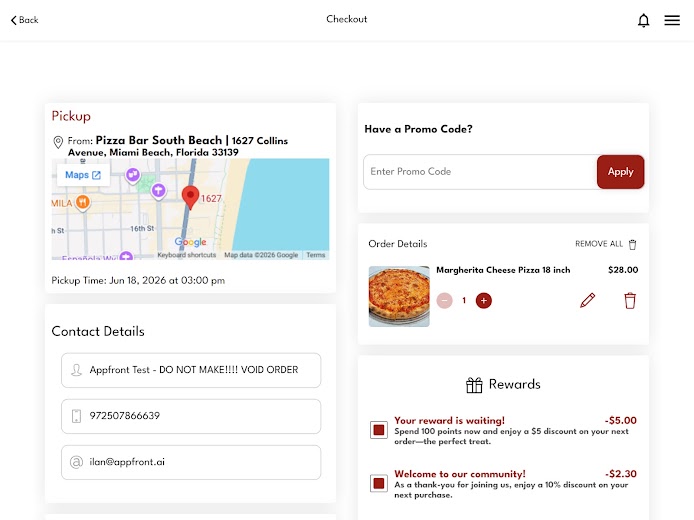Image resolution: width=694 pixels, height=520 pixels.
Task: Open map Terms link
Action: pos(316,255)
